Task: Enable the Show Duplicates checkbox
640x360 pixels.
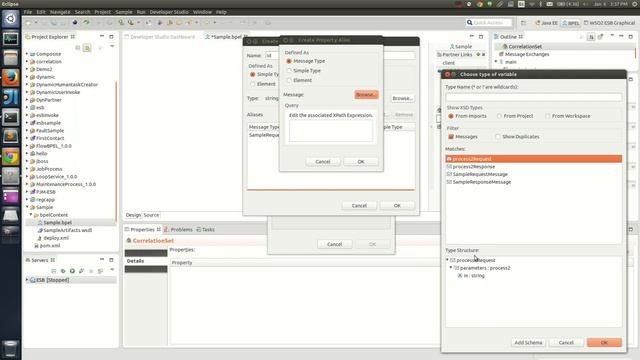Action: click(498, 137)
